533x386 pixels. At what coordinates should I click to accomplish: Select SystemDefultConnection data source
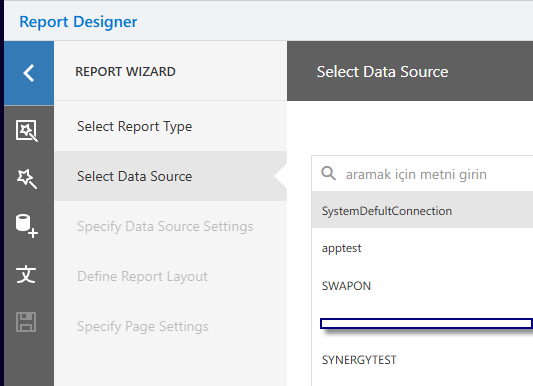click(422, 211)
